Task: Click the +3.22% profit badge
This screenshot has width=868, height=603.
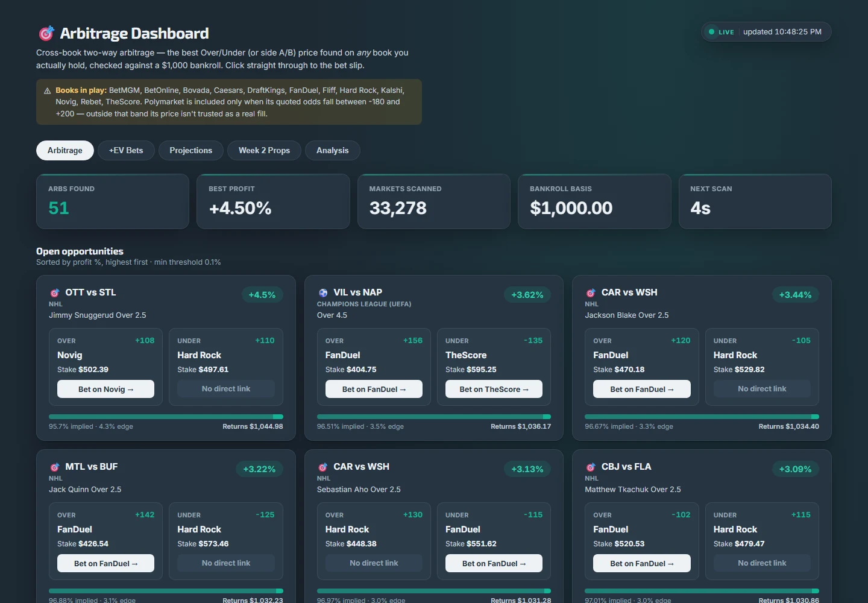Action: pos(259,469)
